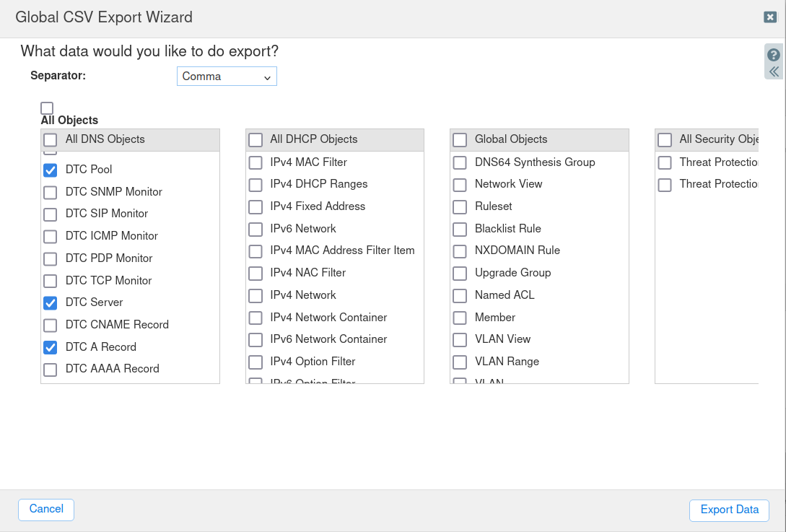Image resolution: width=786 pixels, height=532 pixels.
Task: Check the IPv6 Network Container option
Action: (x=256, y=340)
